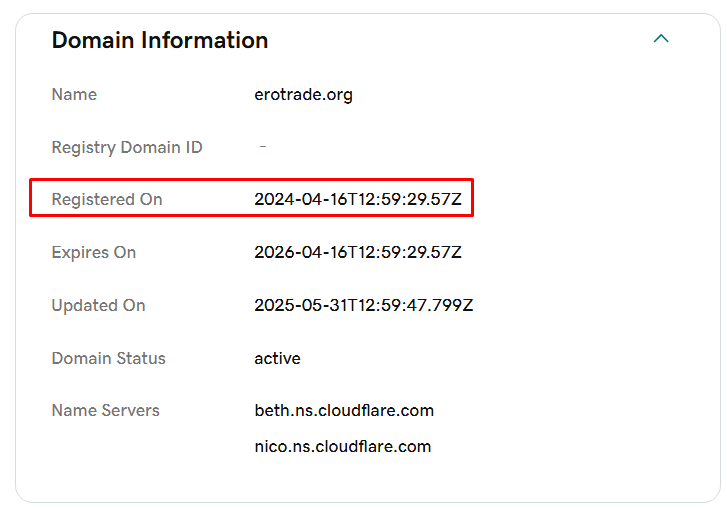This screenshot has width=727, height=510.
Task: Click the red highlight box's right border
Action: click(x=472, y=198)
